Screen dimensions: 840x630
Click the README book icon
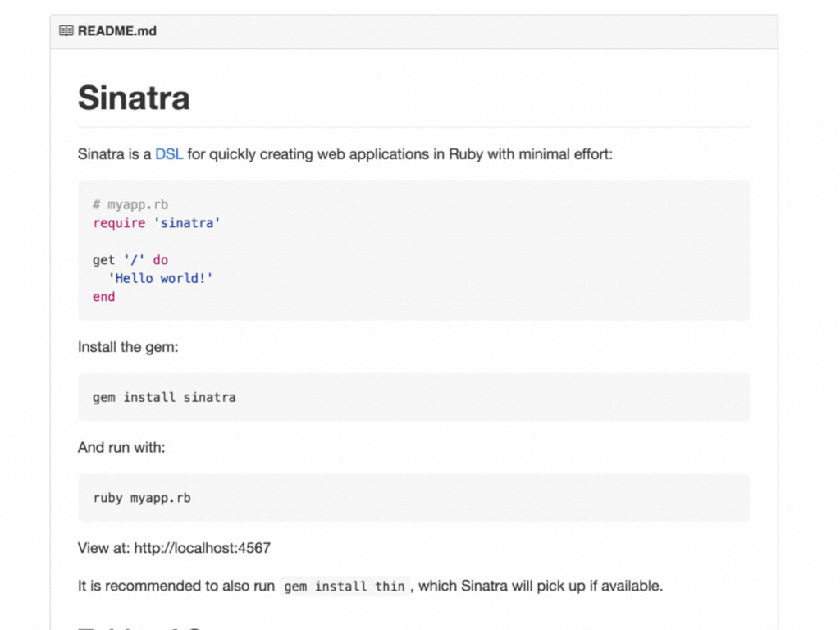pyautogui.click(x=66, y=31)
